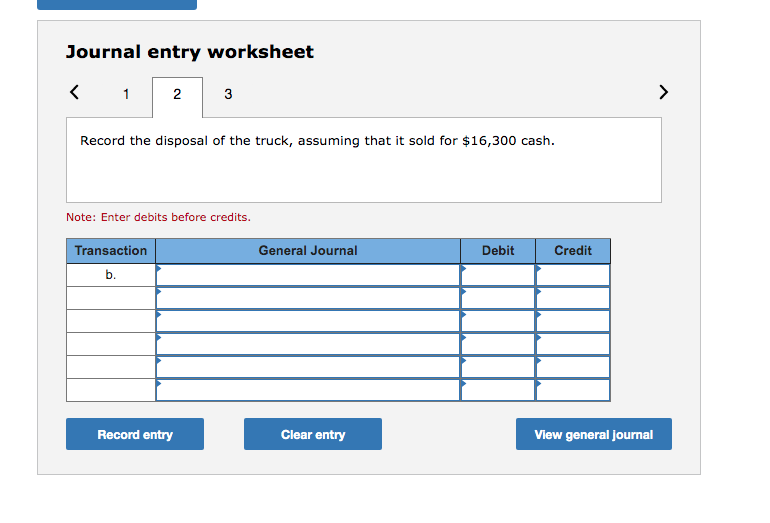Click the Debit field in row b.
Screen dimensions: 770x523
[x=498, y=275]
